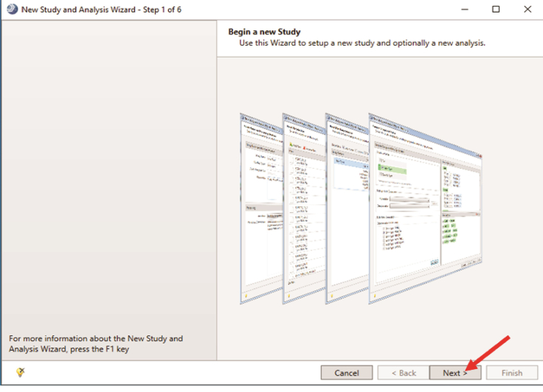Click the disabled Finish button
The height and width of the screenshot is (392, 543).
point(511,373)
